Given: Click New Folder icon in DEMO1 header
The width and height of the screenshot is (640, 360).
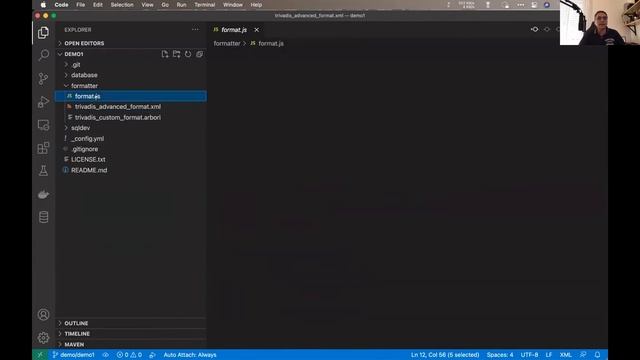Looking at the screenshot, I should pyautogui.click(x=176, y=54).
